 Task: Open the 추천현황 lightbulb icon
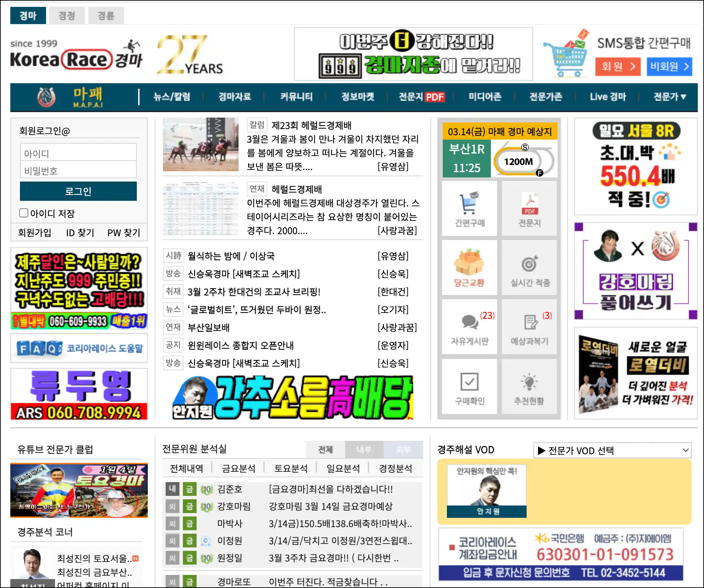coord(529,387)
